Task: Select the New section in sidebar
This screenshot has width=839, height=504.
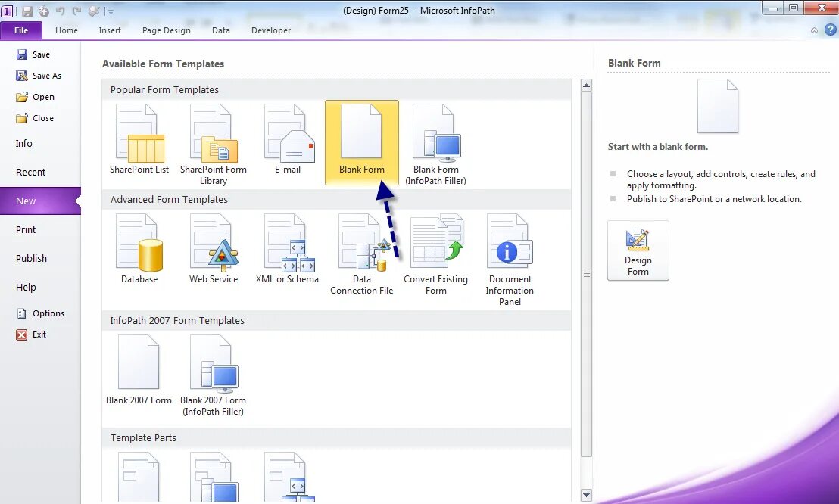Action: click(40, 201)
